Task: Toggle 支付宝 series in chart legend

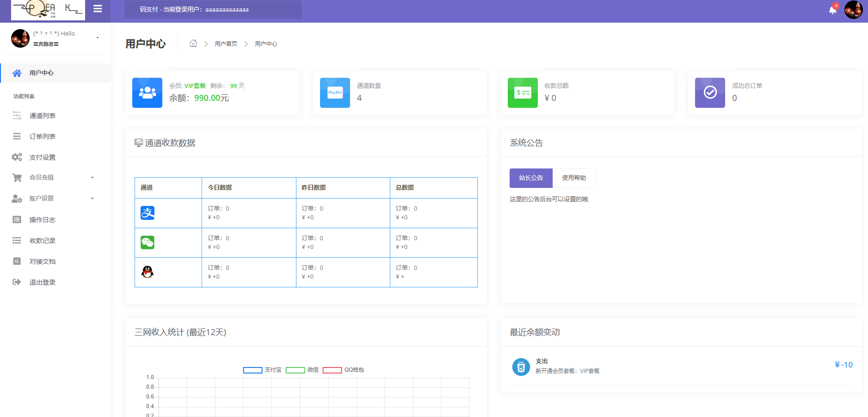Action: pyautogui.click(x=262, y=370)
